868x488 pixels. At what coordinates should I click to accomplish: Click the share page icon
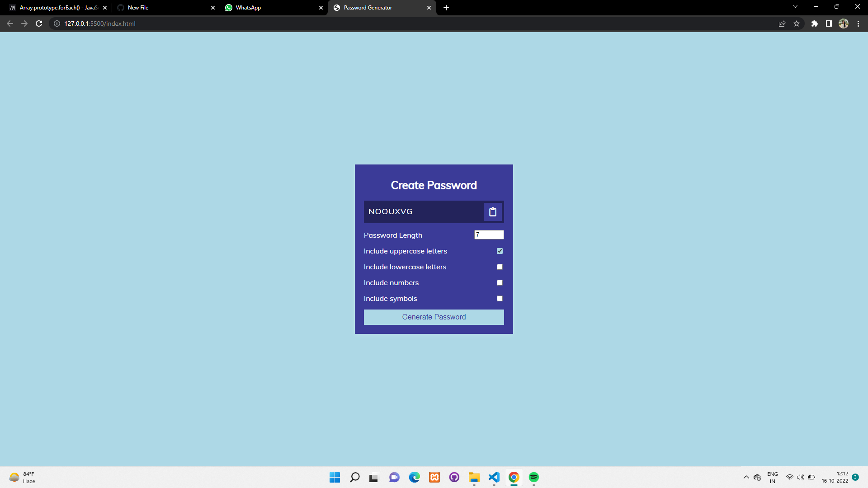782,23
